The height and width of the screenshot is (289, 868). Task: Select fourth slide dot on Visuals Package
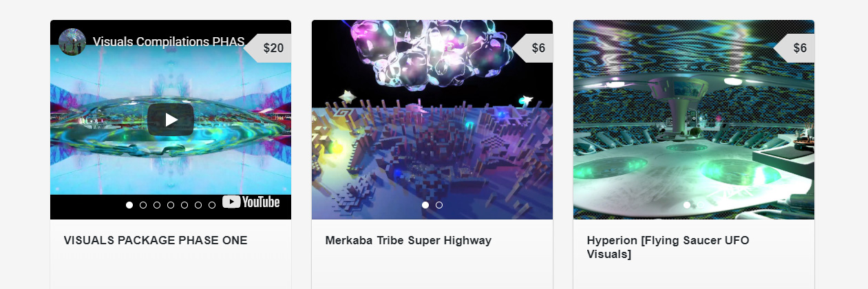tap(171, 205)
